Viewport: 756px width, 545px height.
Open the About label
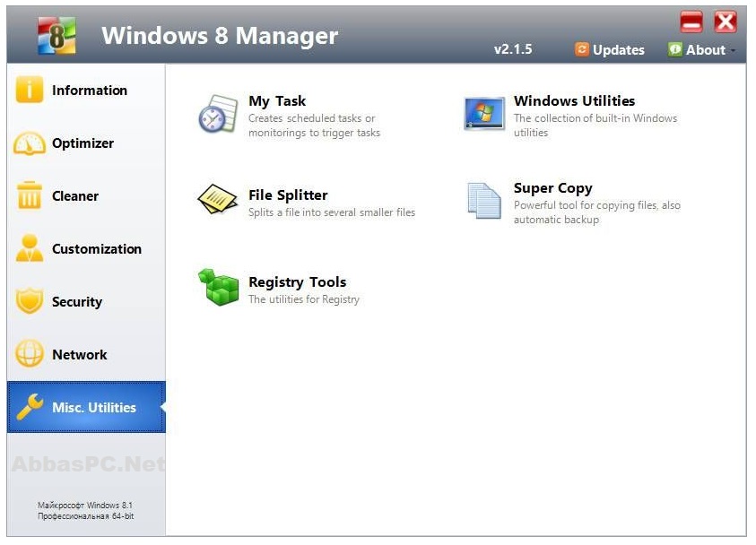pyautogui.click(x=706, y=49)
